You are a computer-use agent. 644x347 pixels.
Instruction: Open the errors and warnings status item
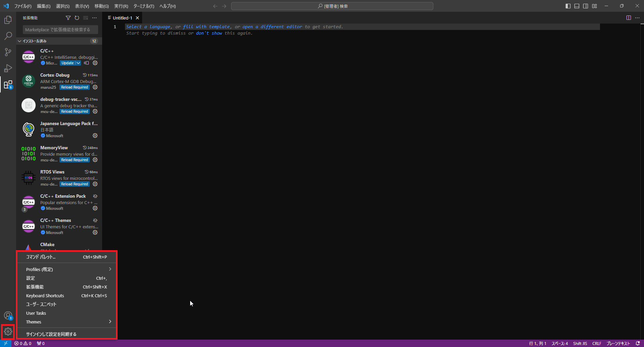pos(23,343)
